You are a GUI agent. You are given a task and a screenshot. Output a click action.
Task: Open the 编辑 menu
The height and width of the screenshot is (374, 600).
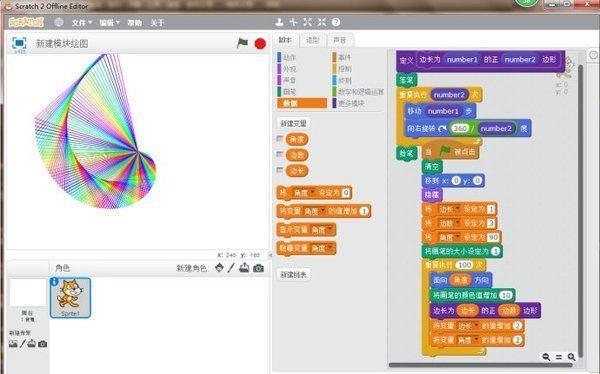click(x=109, y=23)
